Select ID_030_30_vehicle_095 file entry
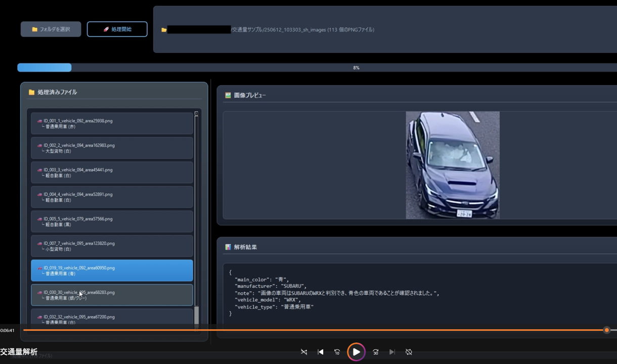The height and width of the screenshot is (364, 617). (x=112, y=295)
